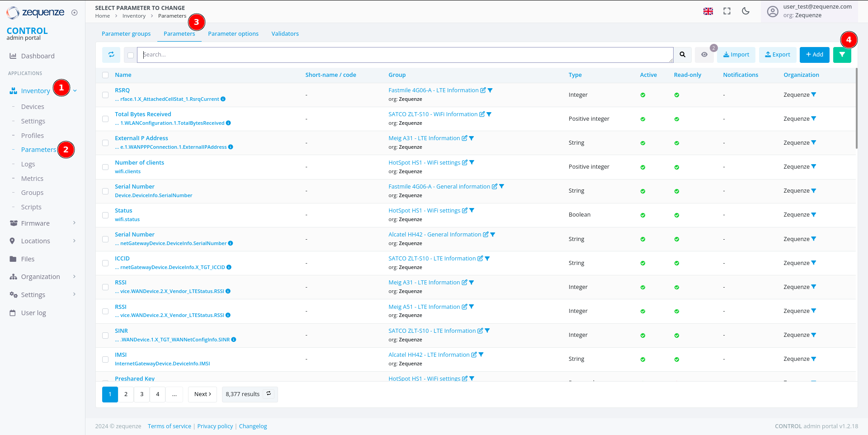Viewport: 868px width, 435px height.
Task: Open the Changelog footer link
Action: point(253,426)
